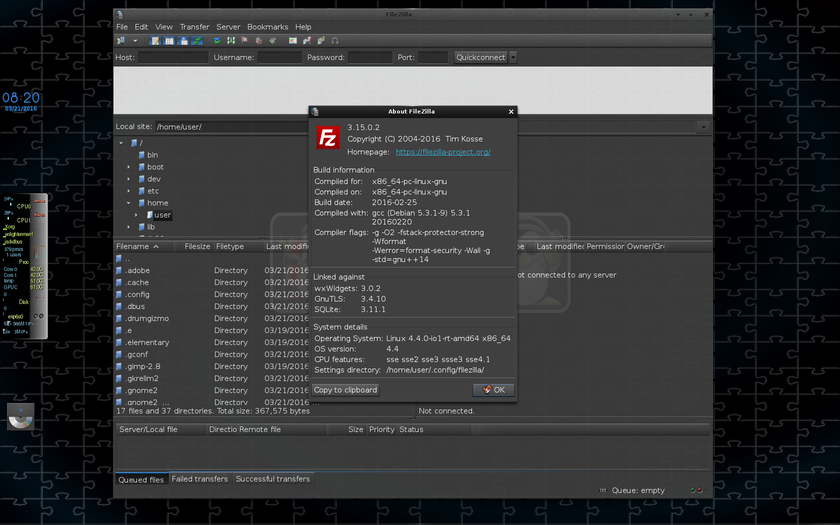The image size is (840, 525).
Task: Open the remote site path dropdown arrow
Action: (703, 127)
